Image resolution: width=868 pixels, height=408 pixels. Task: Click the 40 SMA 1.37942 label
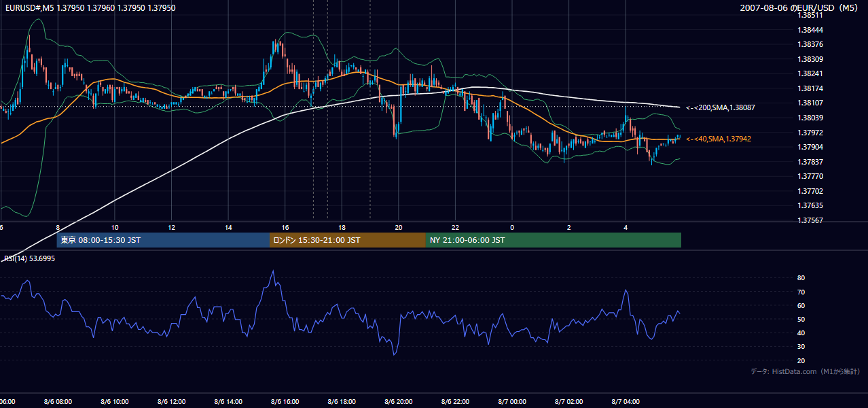point(719,139)
